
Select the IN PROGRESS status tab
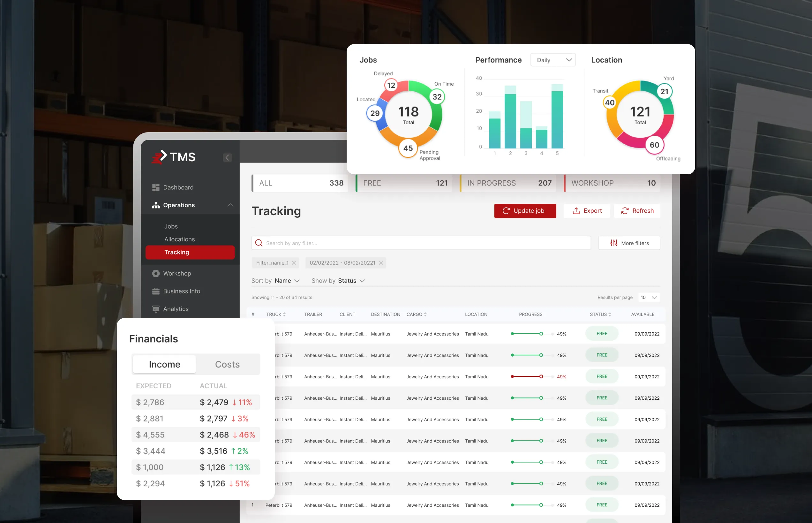(508, 183)
